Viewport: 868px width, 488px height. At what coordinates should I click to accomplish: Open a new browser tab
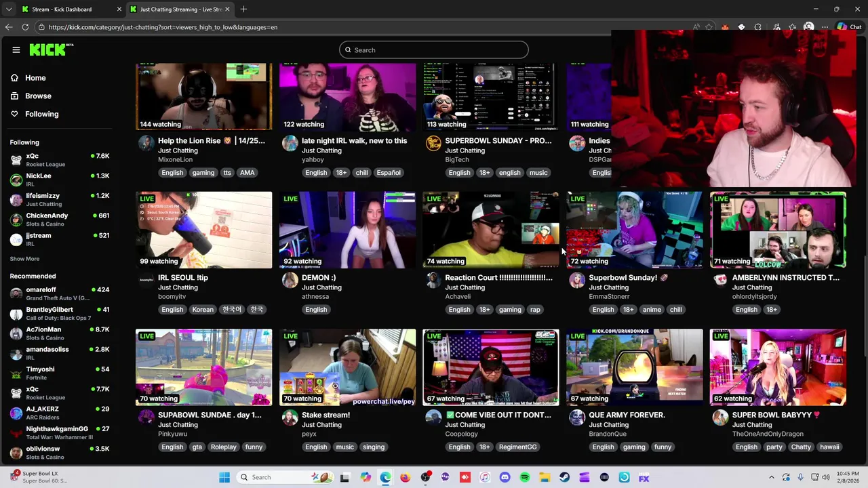(x=243, y=9)
